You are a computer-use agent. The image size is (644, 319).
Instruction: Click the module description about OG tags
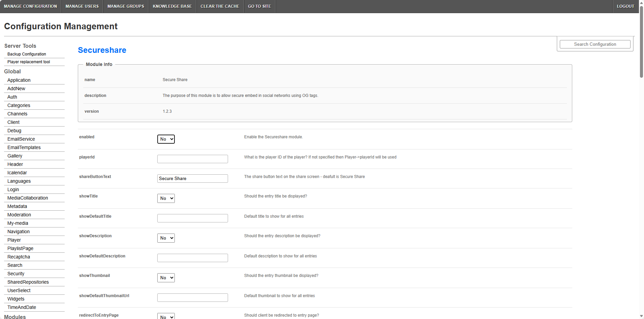[240, 96]
